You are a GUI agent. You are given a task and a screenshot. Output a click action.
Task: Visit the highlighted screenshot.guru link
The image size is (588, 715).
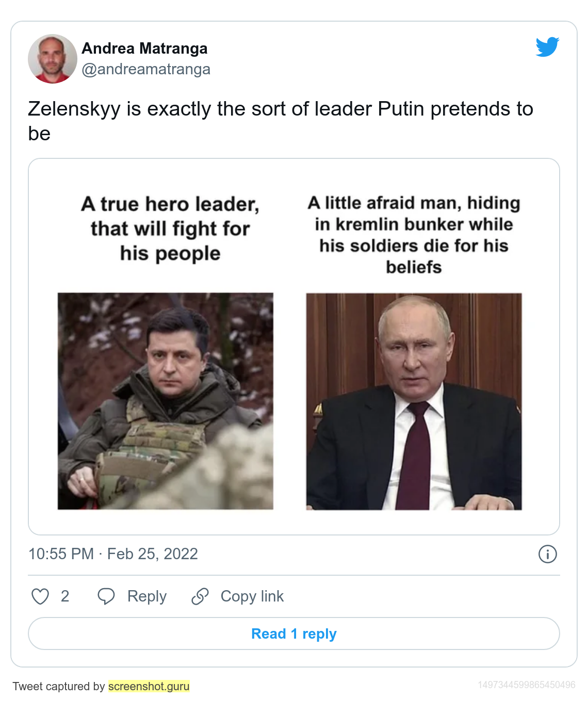[x=149, y=686]
